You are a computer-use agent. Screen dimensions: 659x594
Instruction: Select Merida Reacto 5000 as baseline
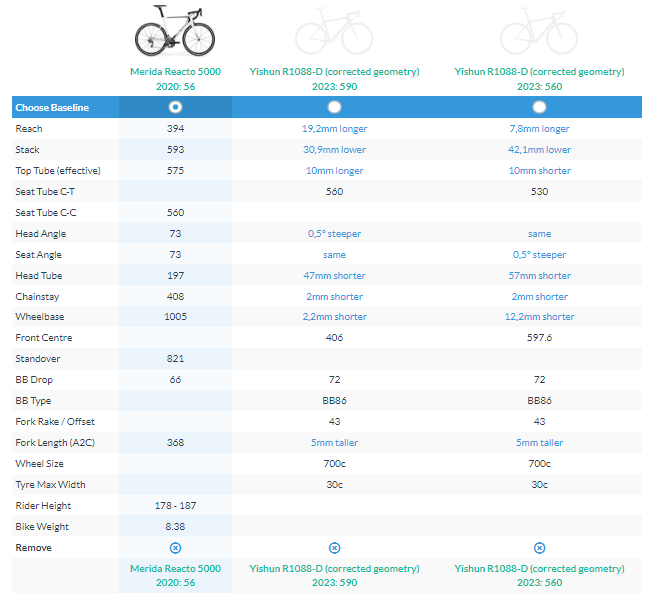tap(175, 107)
